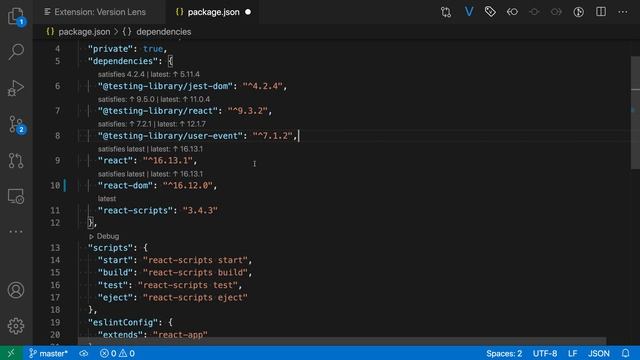
Task: Click the latest lens above react-scripts
Action: pyautogui.click(x=107, y=199)
